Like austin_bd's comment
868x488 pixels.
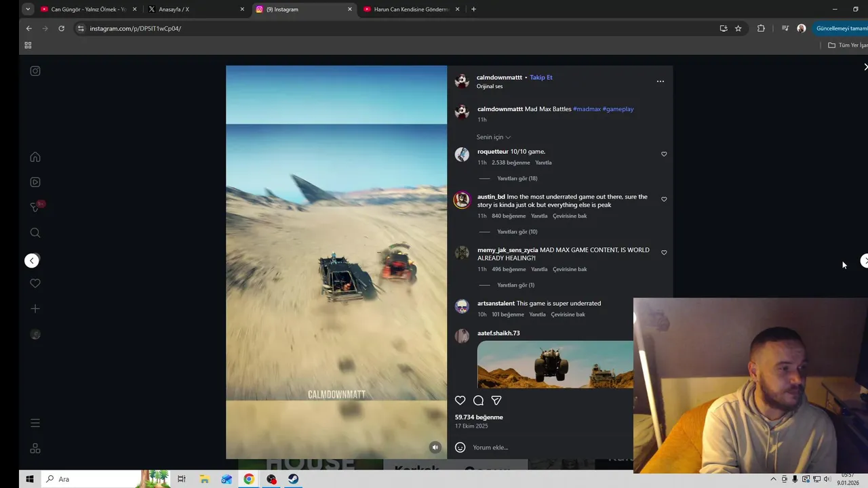point(664,199)
